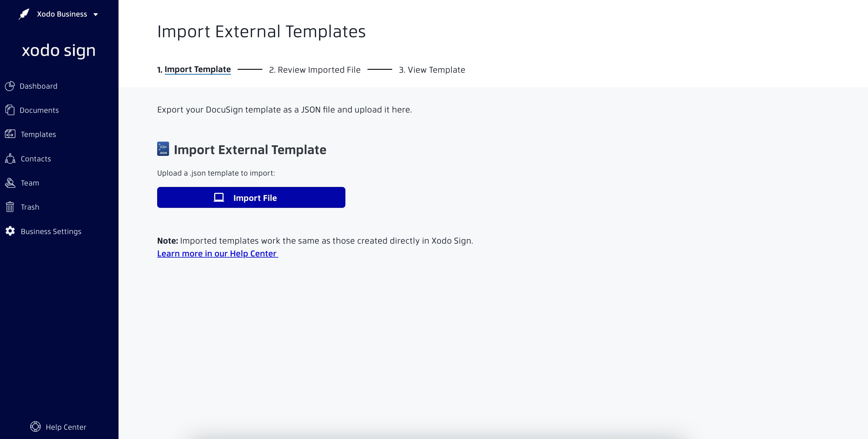Click the Import File button
Viewport: 868px width, 439px height.
point(251,198)
